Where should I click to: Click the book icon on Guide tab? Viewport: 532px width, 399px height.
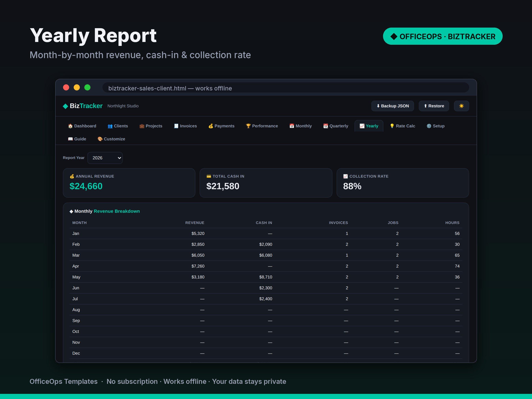click(x=70, y=139)
